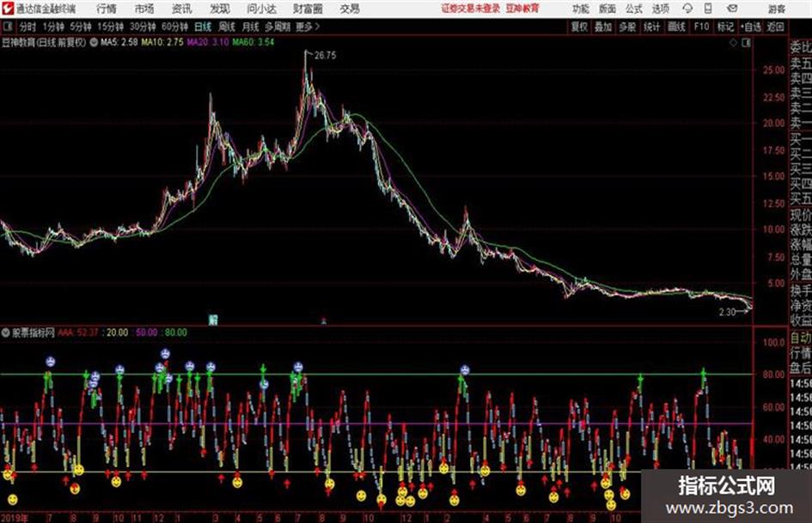This screenshot has width=812, height=523.
Task: Select the 15分钟 period tab
Action: point(111,27)
